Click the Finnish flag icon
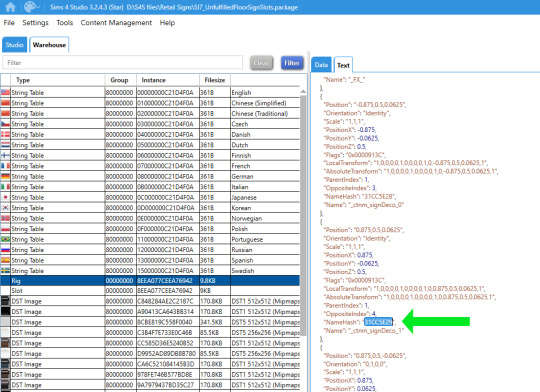This screenshot has width=540, height=392. 5,155
